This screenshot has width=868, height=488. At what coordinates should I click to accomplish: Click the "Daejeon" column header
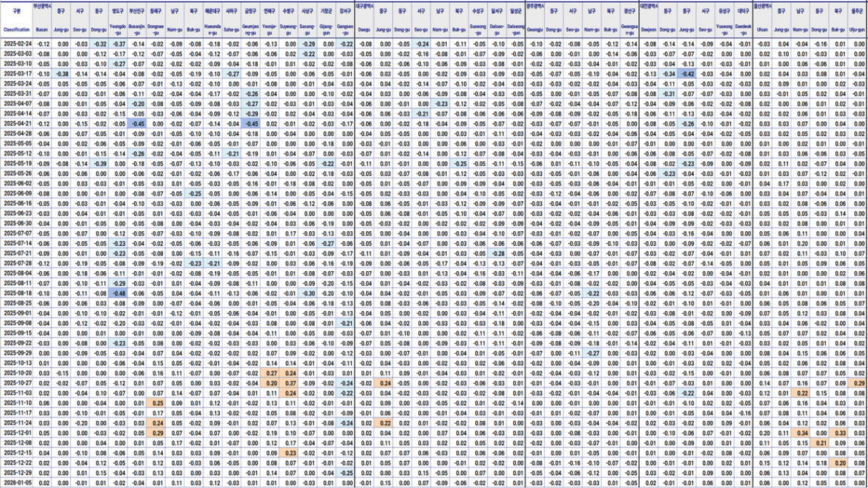(x=650, y=30)
